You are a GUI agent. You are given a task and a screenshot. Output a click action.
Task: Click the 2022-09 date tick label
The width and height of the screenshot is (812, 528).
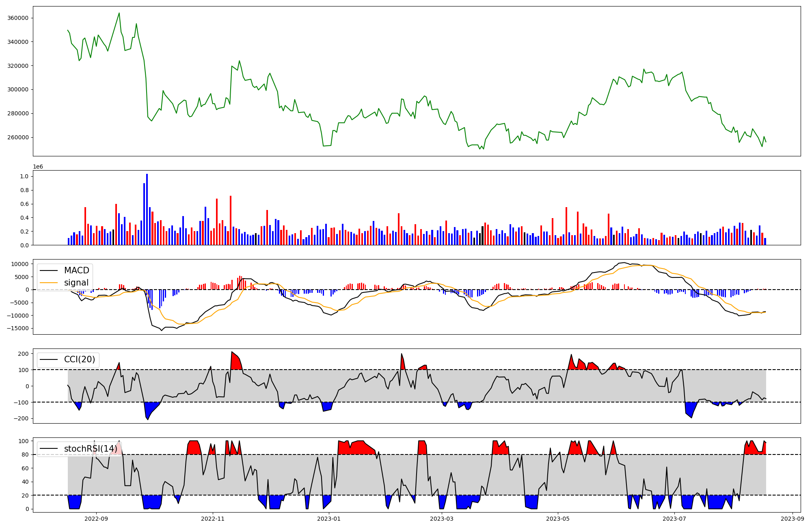point(96,519)
